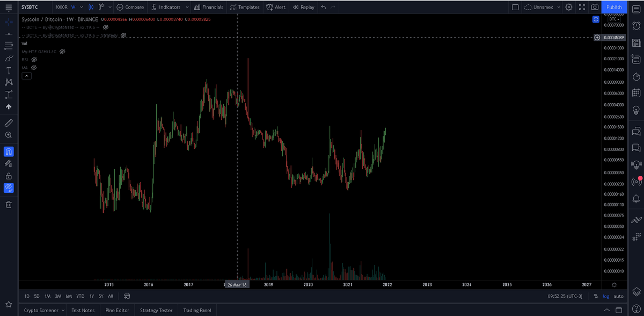Toggle the log scale
644x316 pixels.
(606, 296)
